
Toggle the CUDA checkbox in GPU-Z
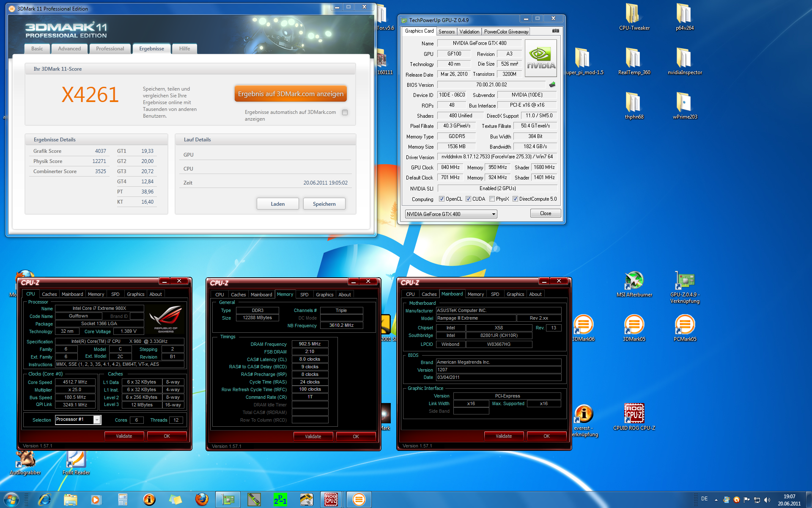point(468,199)
